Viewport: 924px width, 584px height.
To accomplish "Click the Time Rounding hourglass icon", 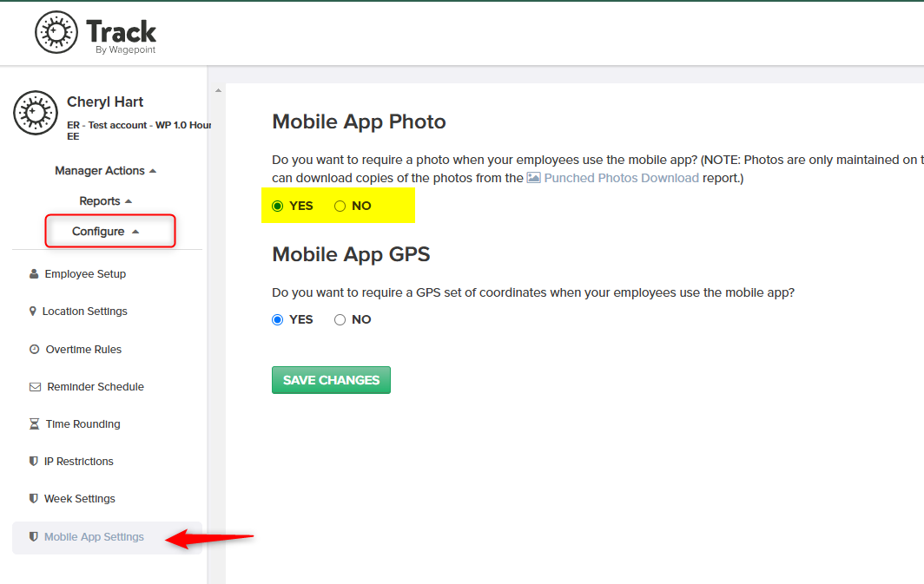I will (34, 423).
